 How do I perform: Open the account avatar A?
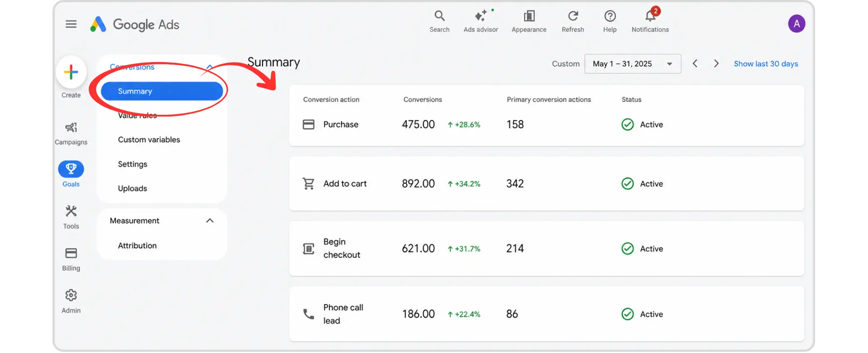pos(796,24)
